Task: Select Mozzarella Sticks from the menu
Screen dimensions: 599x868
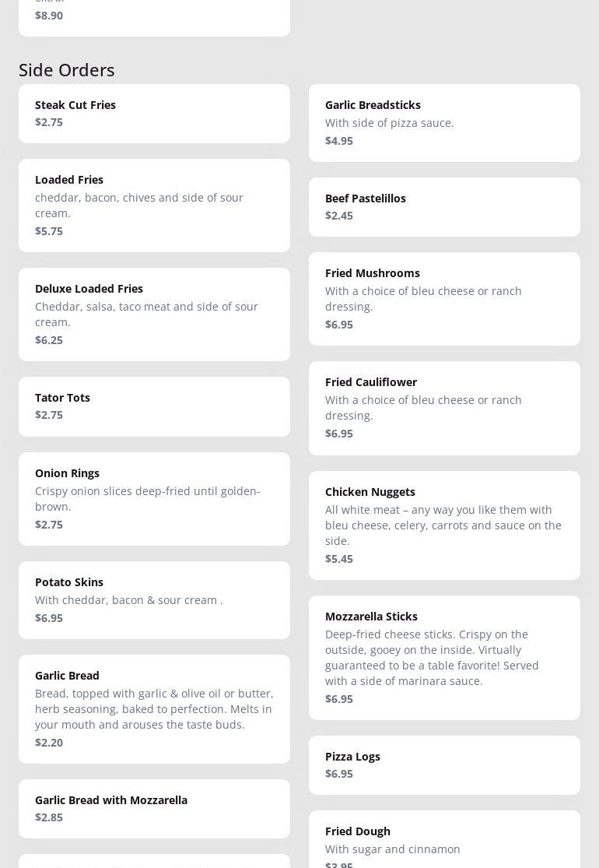Action: pos(444,657)
